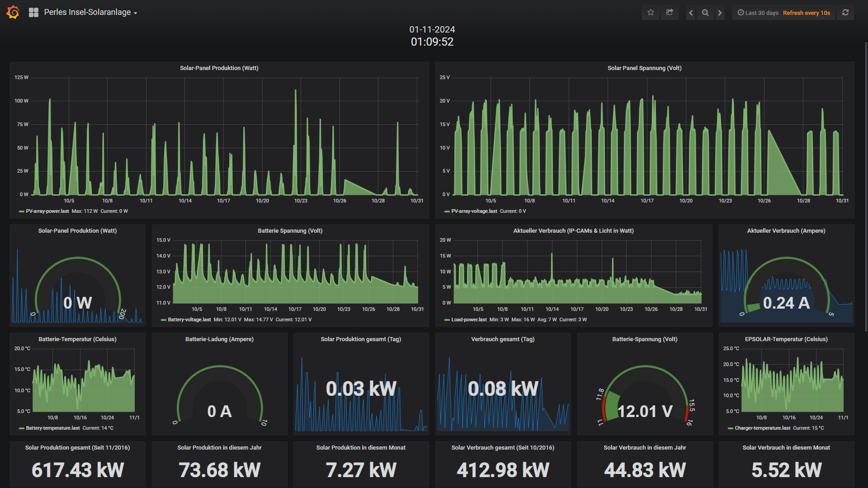The width and height of the screenshot is (868, 488).
Task: Star this dashboard as favorite
Action: (x=651, y=13)
